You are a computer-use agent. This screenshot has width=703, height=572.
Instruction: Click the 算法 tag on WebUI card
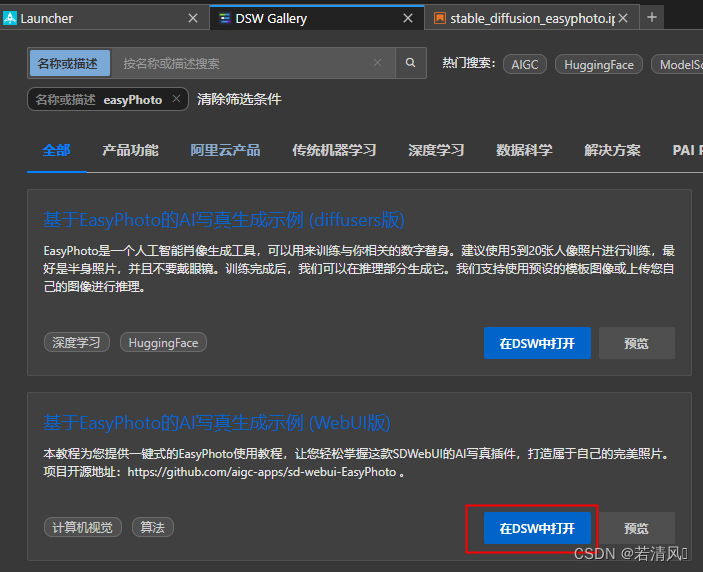click(152, 527)
